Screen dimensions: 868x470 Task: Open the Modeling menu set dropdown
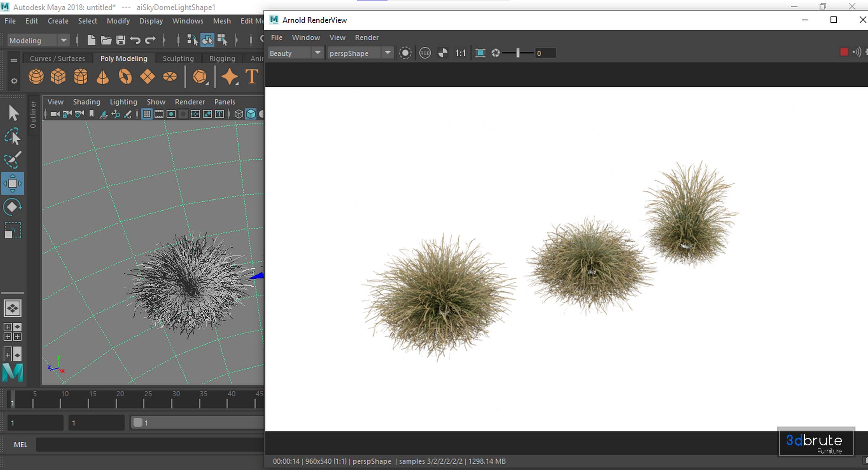click(x=63, y=40)
